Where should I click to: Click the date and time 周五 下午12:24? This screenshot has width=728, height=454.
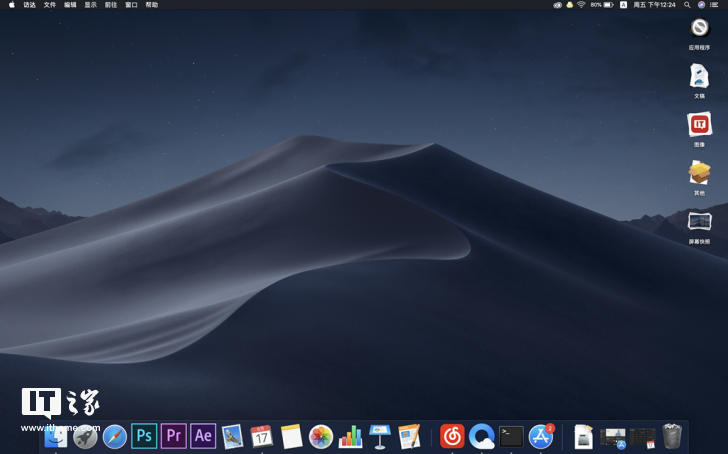coord(655,5)
